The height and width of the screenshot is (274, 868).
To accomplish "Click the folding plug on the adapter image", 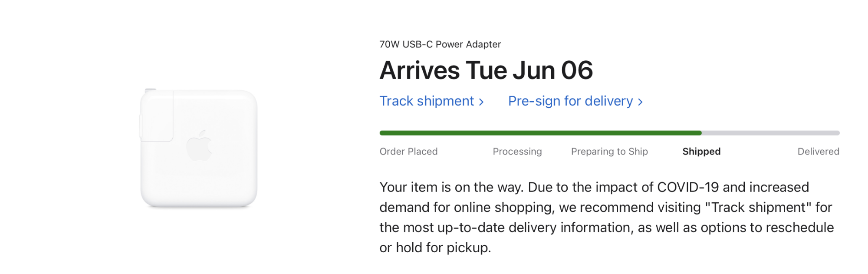I will (156, 115).
